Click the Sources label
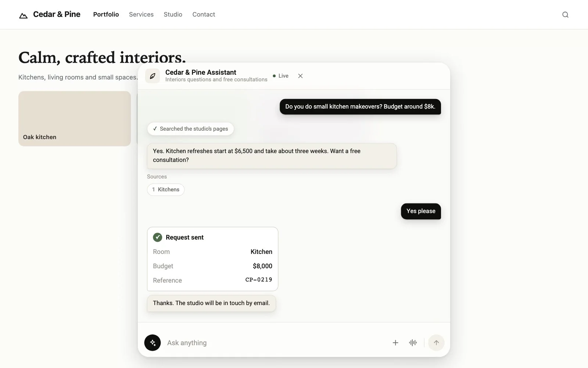The height and width of the screenshot is (368, 588). point(157,177)
